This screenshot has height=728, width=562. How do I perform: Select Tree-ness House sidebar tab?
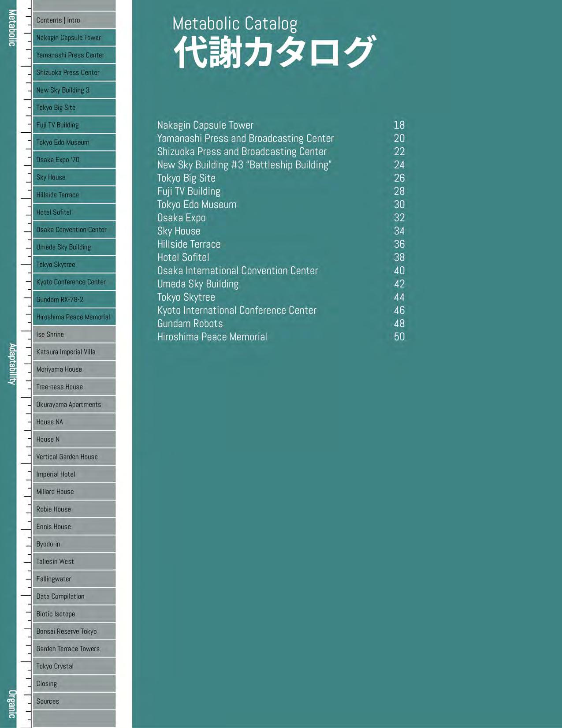[74, 387]
